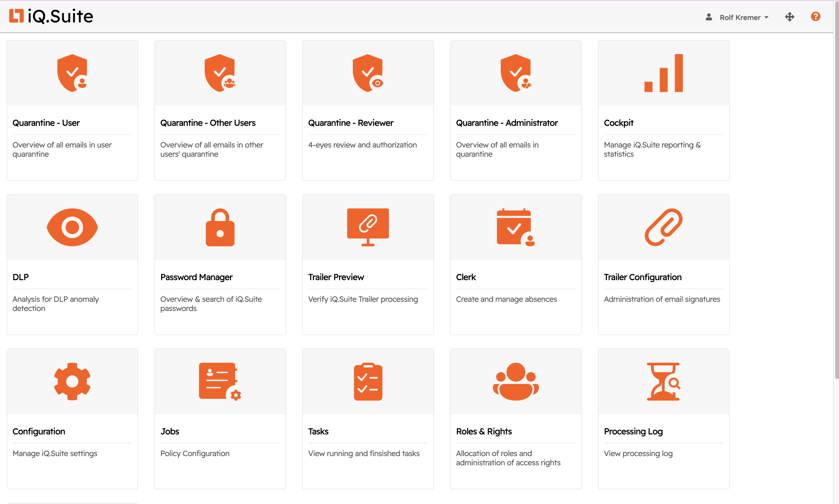Click the Processing Log title
This screenshot has width=839, height=504.
click(x=633, y=431)
